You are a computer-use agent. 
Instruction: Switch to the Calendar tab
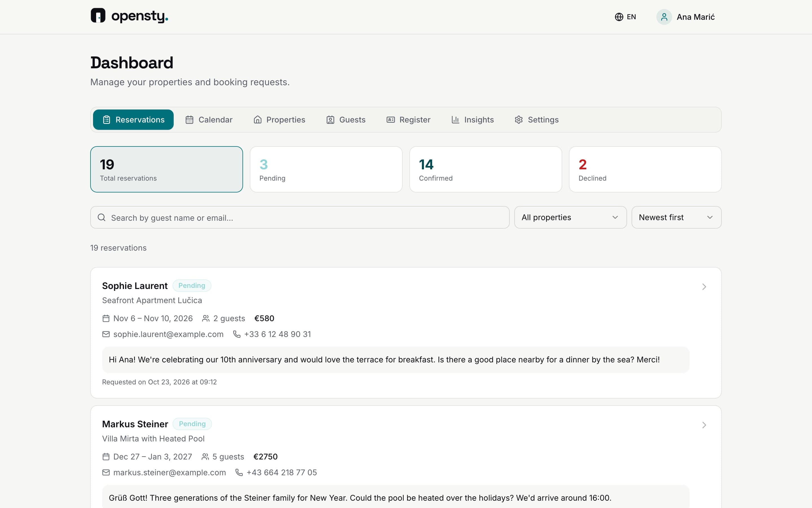coord(209,120)
